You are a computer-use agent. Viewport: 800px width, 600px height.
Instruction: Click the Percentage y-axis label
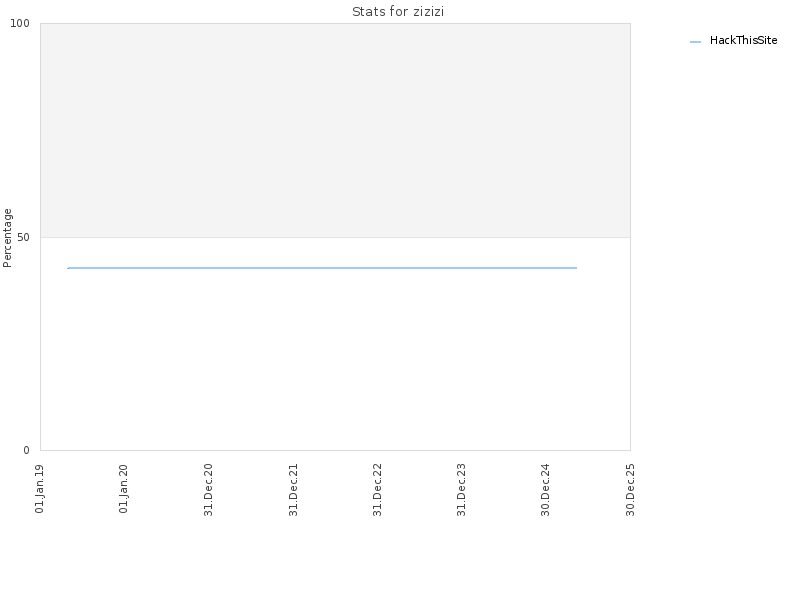coord(7,238)
